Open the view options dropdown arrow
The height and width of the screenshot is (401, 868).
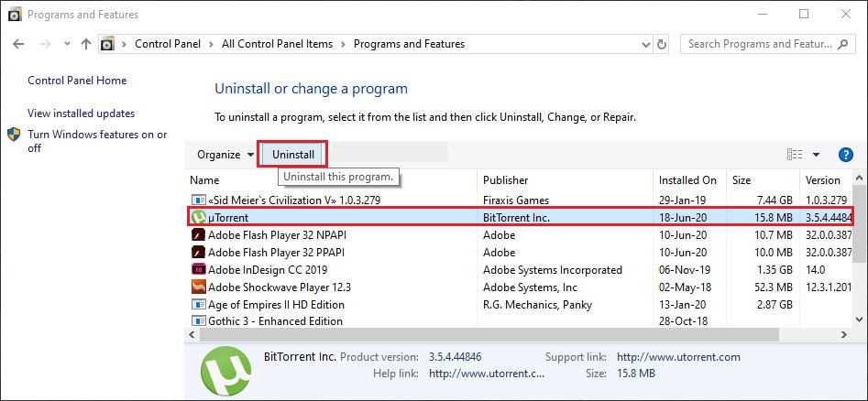point(816,155)
